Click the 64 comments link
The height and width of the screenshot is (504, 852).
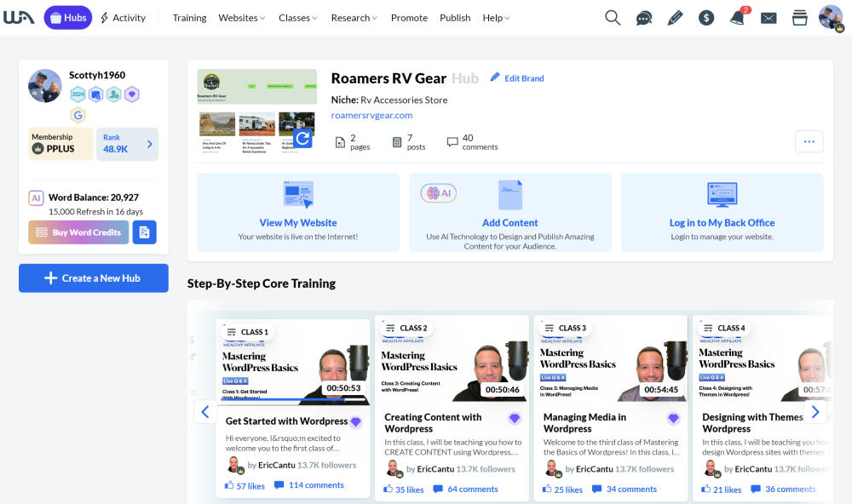(x=466, y=489)
